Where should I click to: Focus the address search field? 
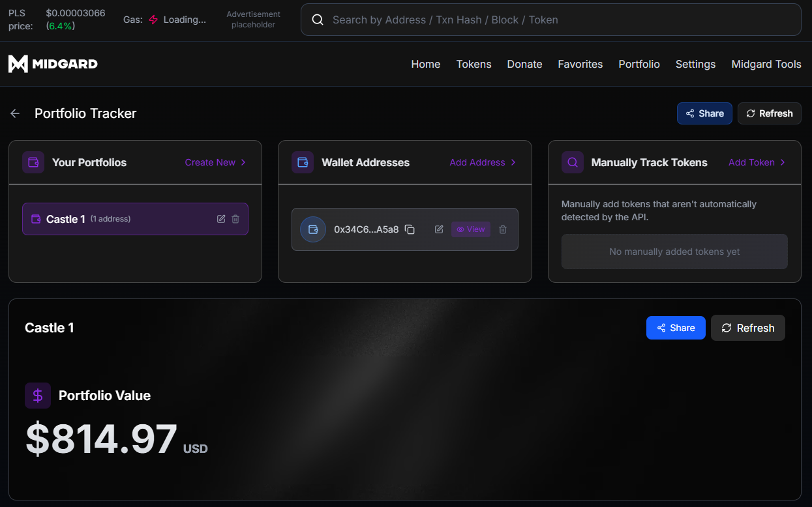pos(551,20)
